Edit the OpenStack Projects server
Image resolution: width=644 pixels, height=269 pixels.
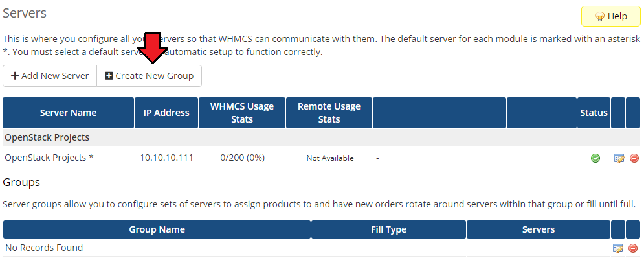(x=619, y=158)
